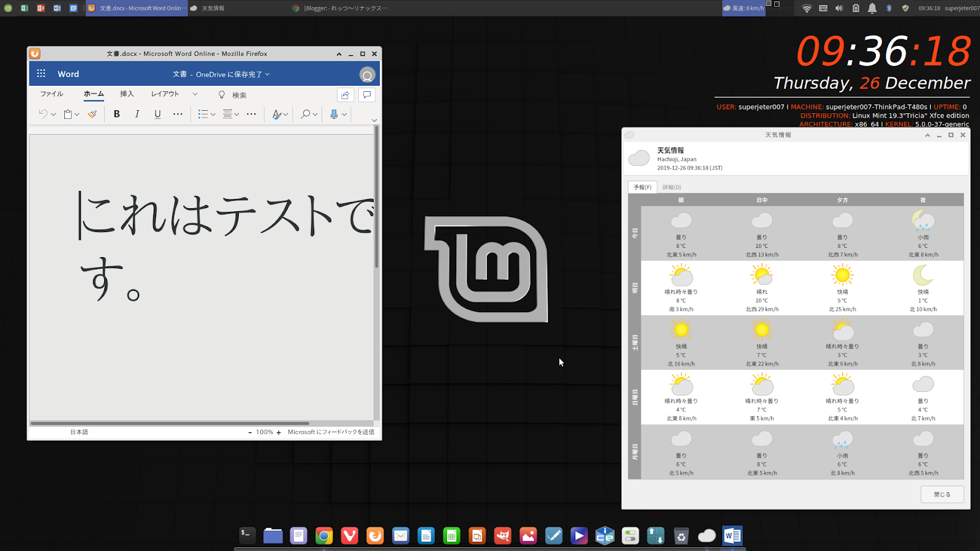Open the Linux Mint menu icon in panel
Viewport: 980px width, 551px height.
tap(8, 8)
